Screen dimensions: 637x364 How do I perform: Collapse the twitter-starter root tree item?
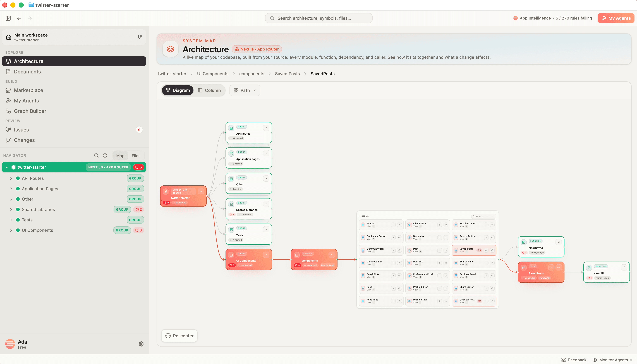click(7, 167)
